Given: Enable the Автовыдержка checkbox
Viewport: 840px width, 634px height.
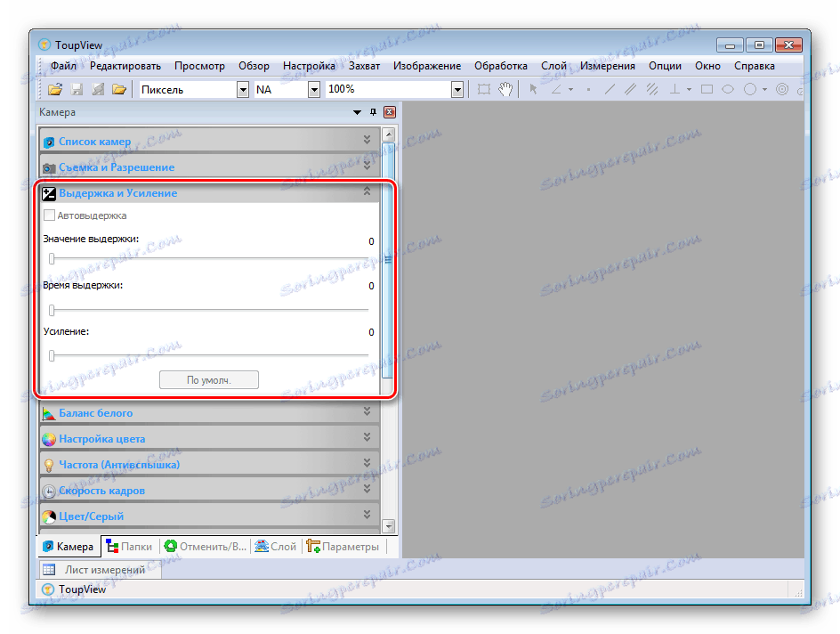Looking at the screenshot, I should point(49,215).
